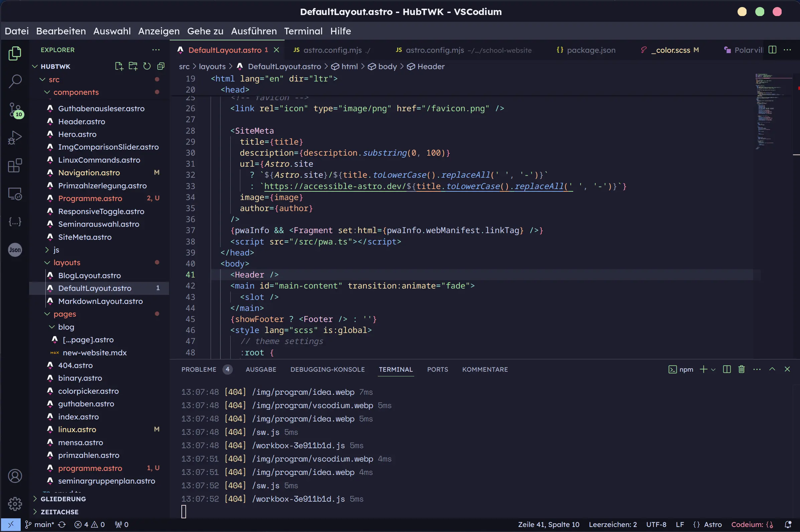The width and height of the screenshot is (800, 532).
Task: Expand the js folder
Action: 56,250
